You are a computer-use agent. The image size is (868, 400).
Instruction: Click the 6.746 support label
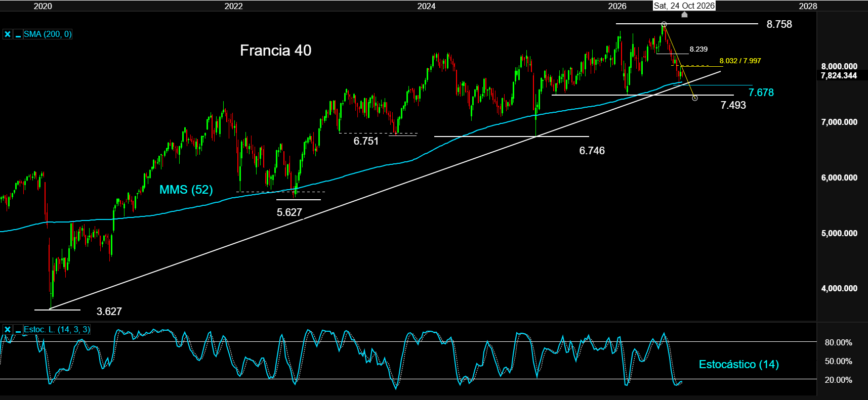pos(592,151)
